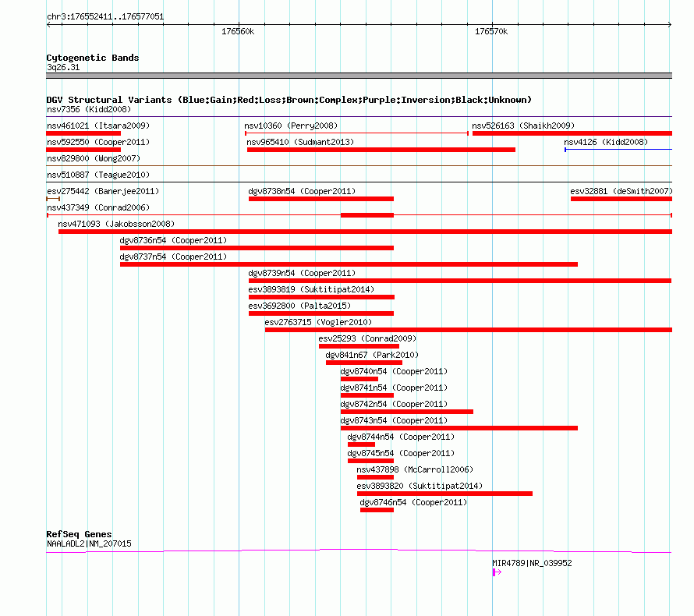Select nsv437349 (Conrad2006) variant label
The width and height of the screenshot is (694, 616).
[98, 207]
